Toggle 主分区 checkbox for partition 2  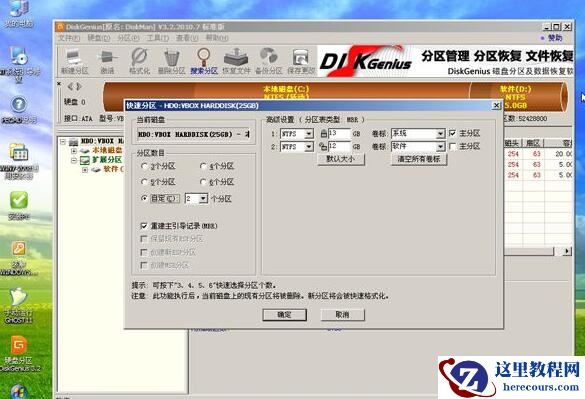[453, 146]
